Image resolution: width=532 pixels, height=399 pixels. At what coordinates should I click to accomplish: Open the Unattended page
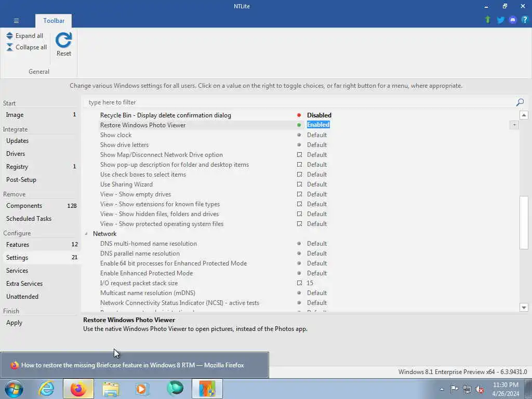(x=41, y=296)
